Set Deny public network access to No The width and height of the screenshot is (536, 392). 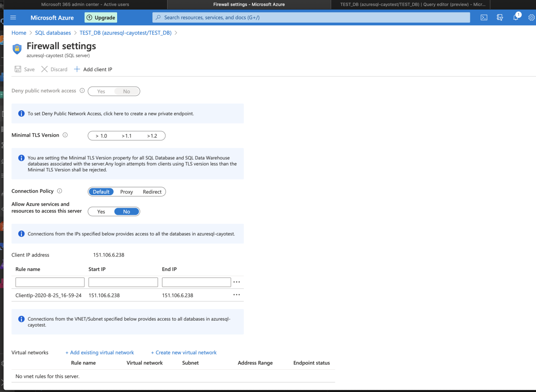point(127,91)
